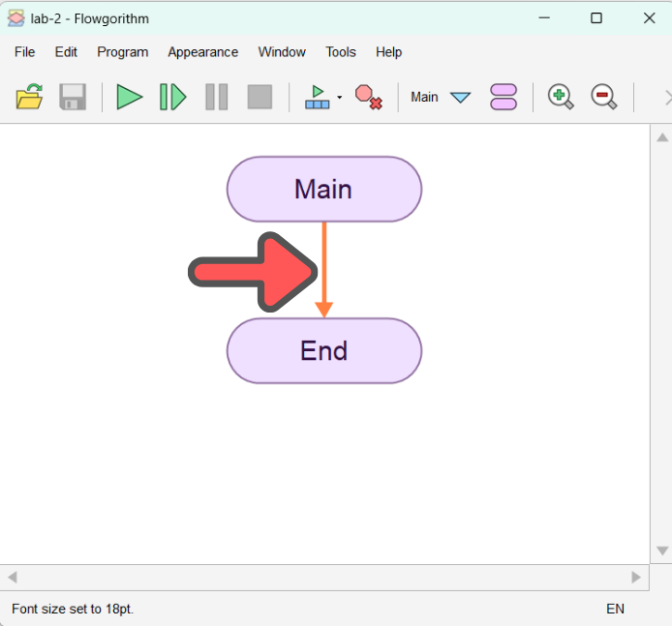
Task: Run the flowchart with green play button
Action: click(129, 97)
